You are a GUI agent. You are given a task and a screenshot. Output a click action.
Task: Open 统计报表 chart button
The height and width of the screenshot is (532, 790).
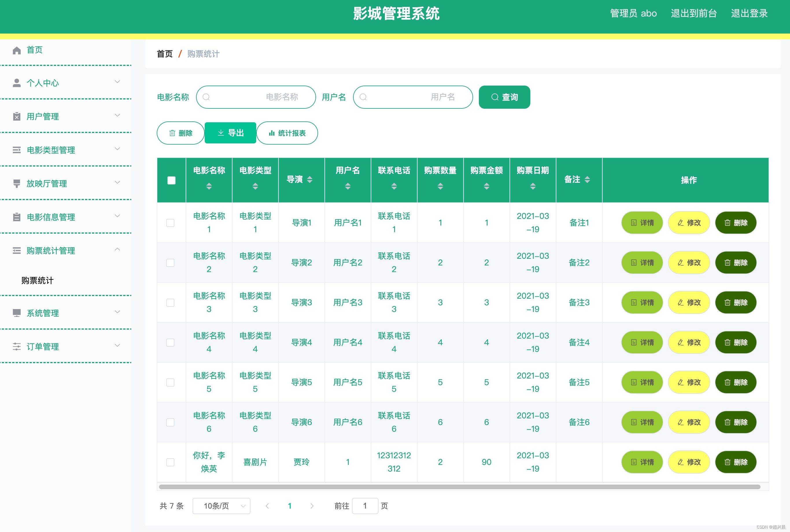point(287,133)
